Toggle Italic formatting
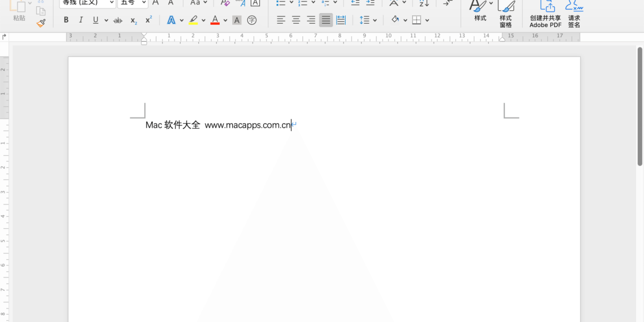Image resolution: width=644 pixels, height=322 pixels. pyautogui.click(x=81, y=20)
